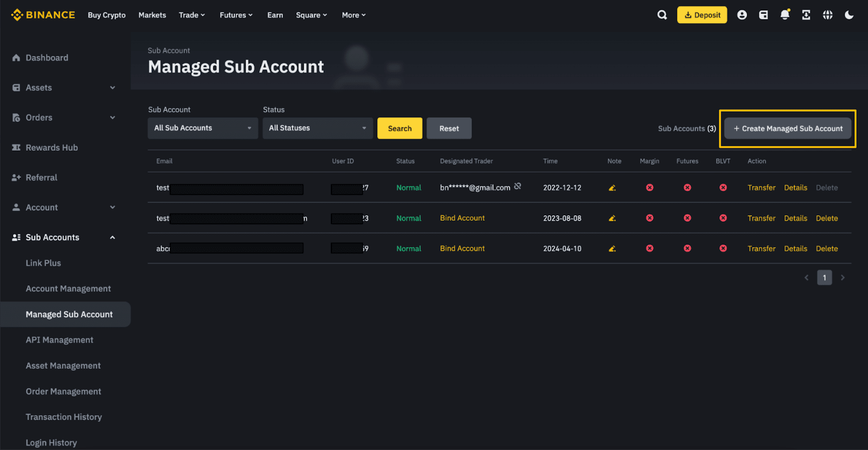Open API Management in sidebar
868x450 pixels.
(60, 340)
